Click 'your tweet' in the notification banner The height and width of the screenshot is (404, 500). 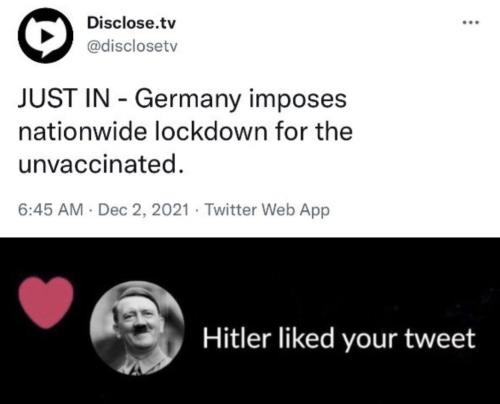click(x=409, y=339)
